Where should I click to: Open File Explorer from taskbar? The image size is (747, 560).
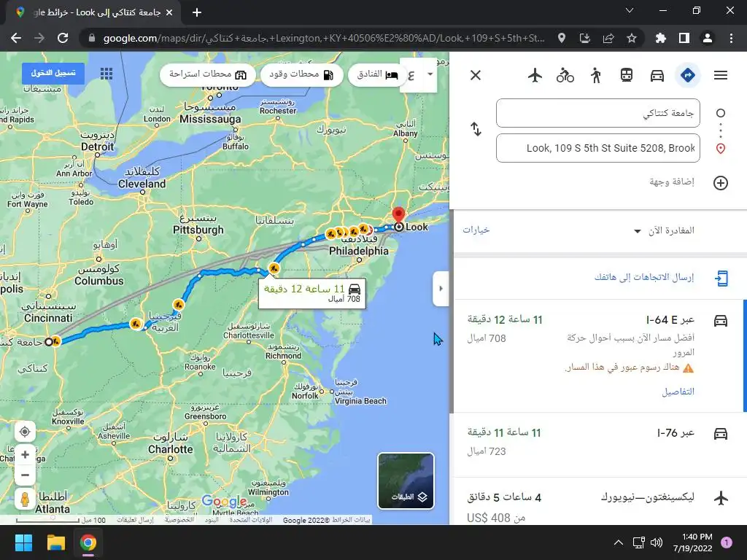55,542
